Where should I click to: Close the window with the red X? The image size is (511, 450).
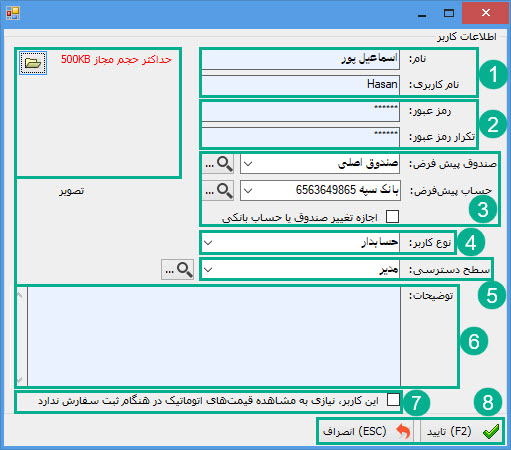[x=486, y=13]
